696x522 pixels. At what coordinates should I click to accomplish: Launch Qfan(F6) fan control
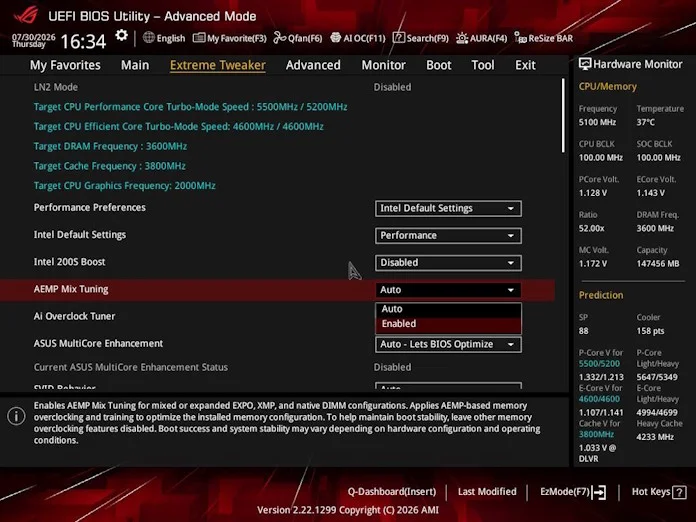298,38
